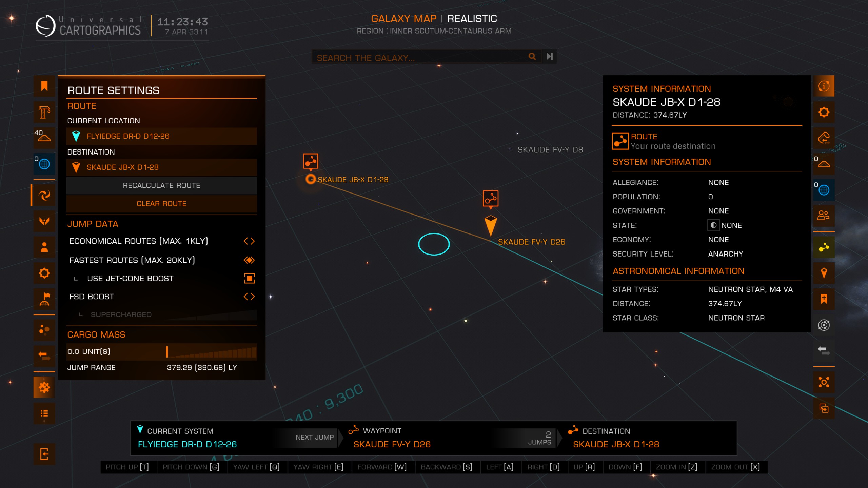
Task: Open system map orbit icon
Action: pyautogui.click(x=824, y=325)
